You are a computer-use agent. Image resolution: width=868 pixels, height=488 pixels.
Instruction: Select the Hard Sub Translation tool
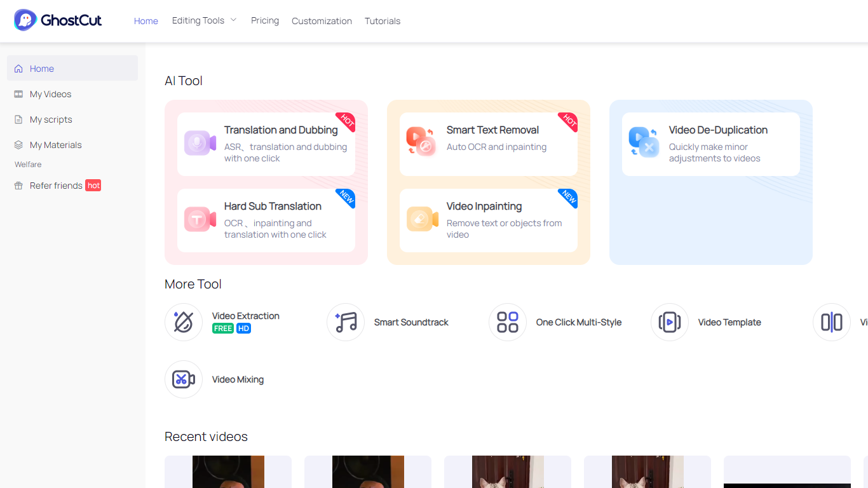click(x=199, y=220)
